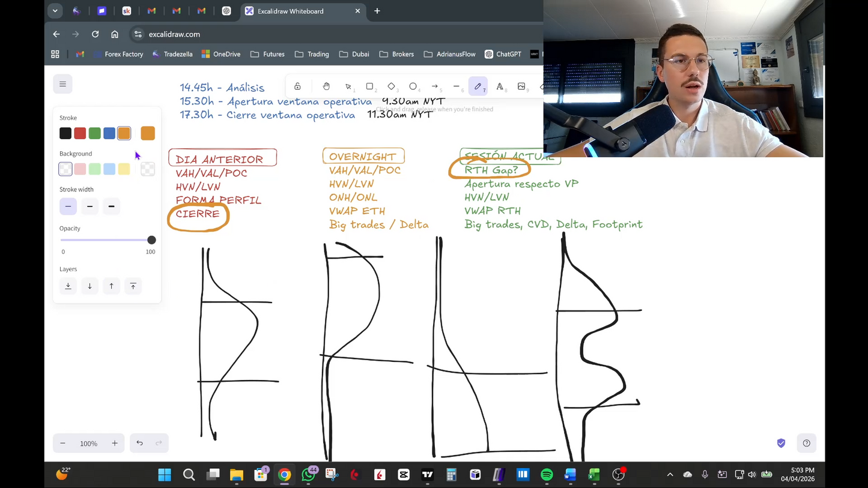
Task: Send the element to back
Action: [x=68, y=286]
